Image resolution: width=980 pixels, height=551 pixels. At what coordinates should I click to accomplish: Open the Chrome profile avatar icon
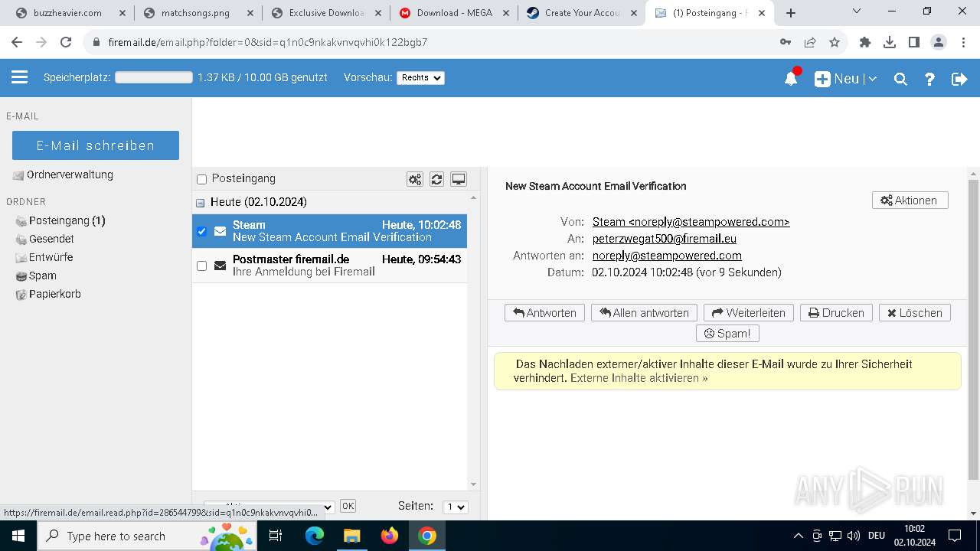pos(939,42)
